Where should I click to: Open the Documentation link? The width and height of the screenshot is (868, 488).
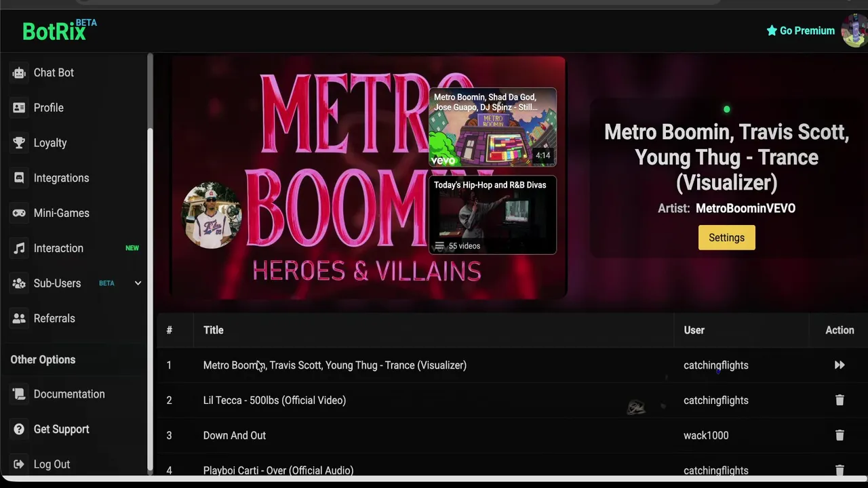coord(69,394)
